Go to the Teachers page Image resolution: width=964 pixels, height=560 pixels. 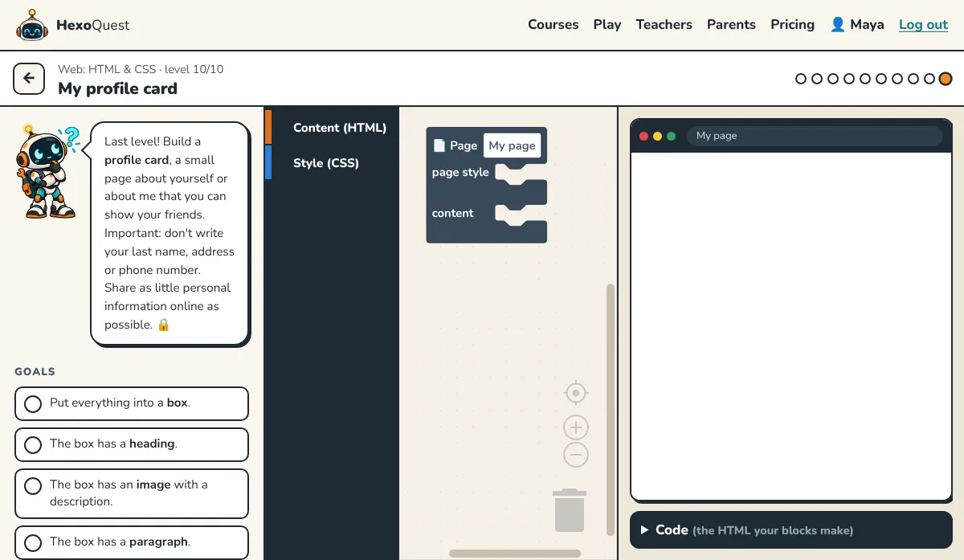click(664, 25)
